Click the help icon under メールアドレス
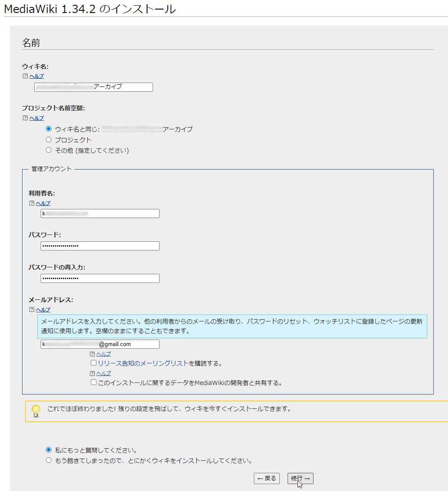 [x=32, y=310]
